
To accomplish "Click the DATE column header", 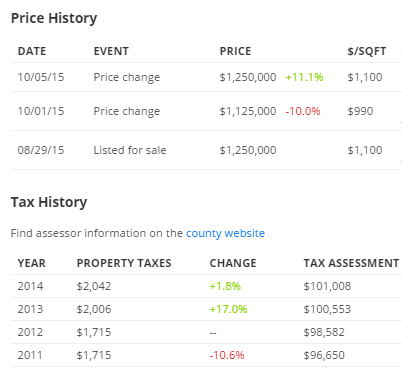I will [x=32, y=51].
